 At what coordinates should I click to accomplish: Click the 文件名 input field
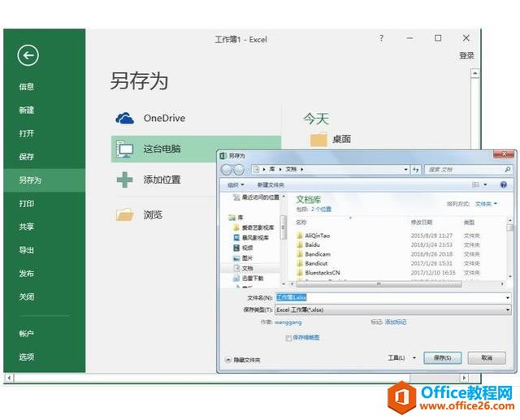pyautogui.click(x=393, y=297)
